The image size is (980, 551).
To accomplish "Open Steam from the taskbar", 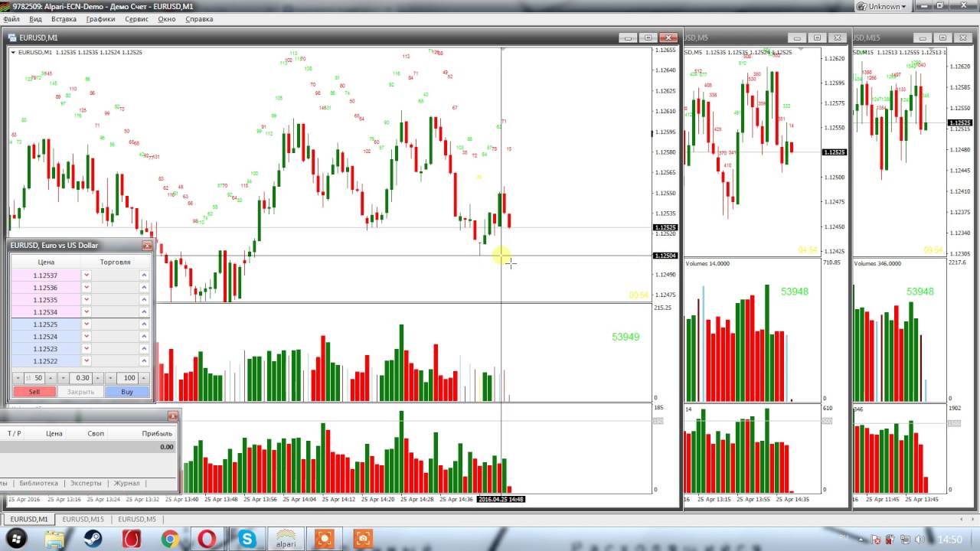I will pyautogui.click(x=93, y=539).
